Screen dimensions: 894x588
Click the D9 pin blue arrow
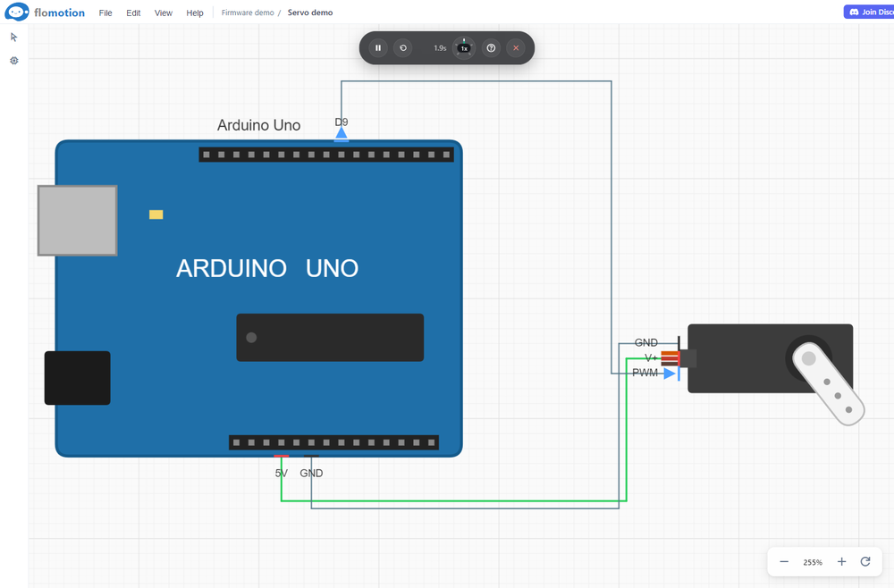(341, 133)
